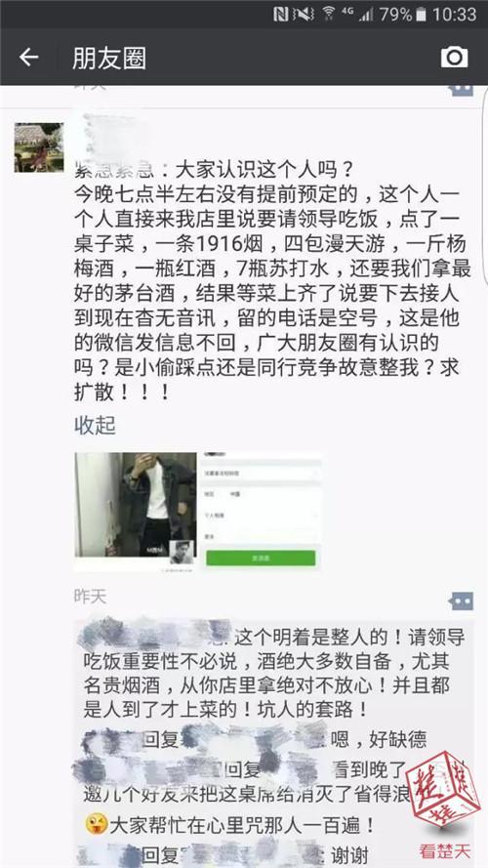Tap the Wi-Fi icon in status bar

click(x=329, y=14)
